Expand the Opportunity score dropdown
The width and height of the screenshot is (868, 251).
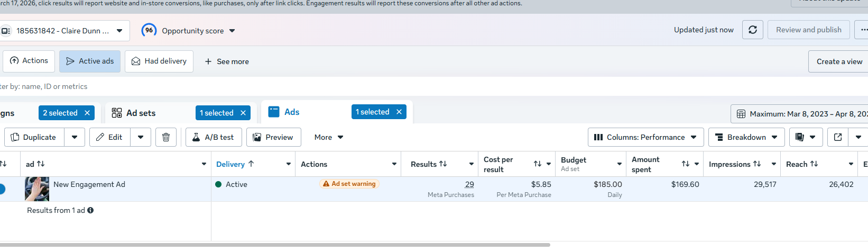click(x=232, y=31)
